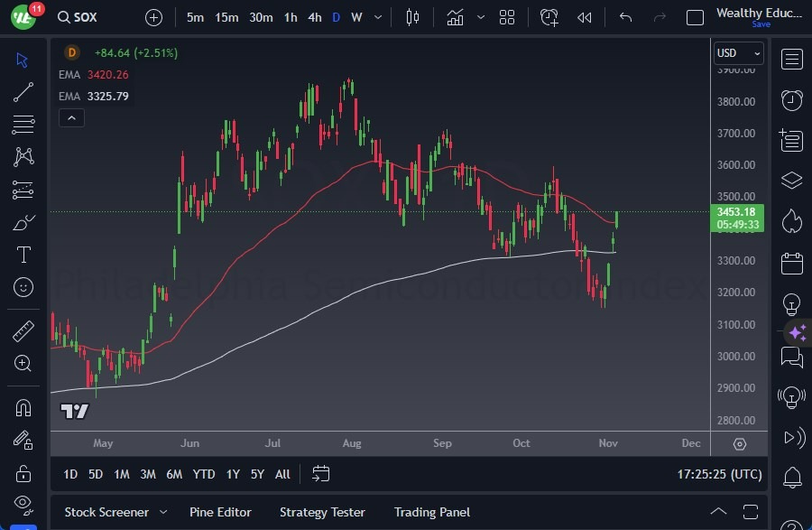
Task: Hide all drawings with the eye toggle
Action: click(23, 504)
